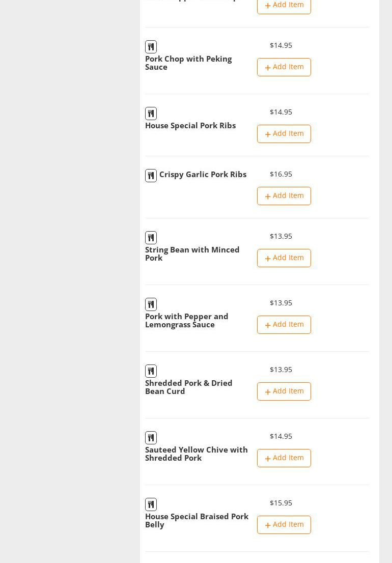The height and width of the screenshot is (563, 392).
Task: Add Sauteed Yellow Chive with Shredded Pork
Action: click(x=284, y=458)
